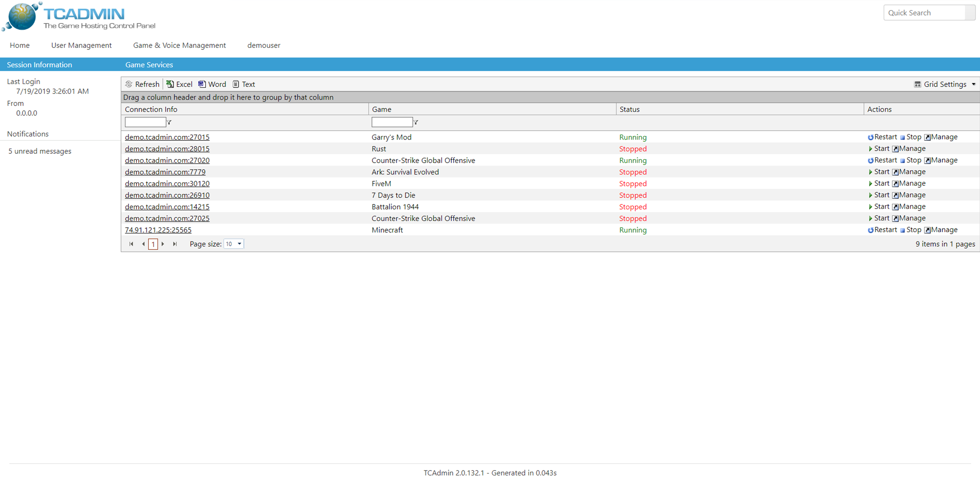980x479 pixels.
Task: Go to last page of grid
Action: [x=175, y=244]
